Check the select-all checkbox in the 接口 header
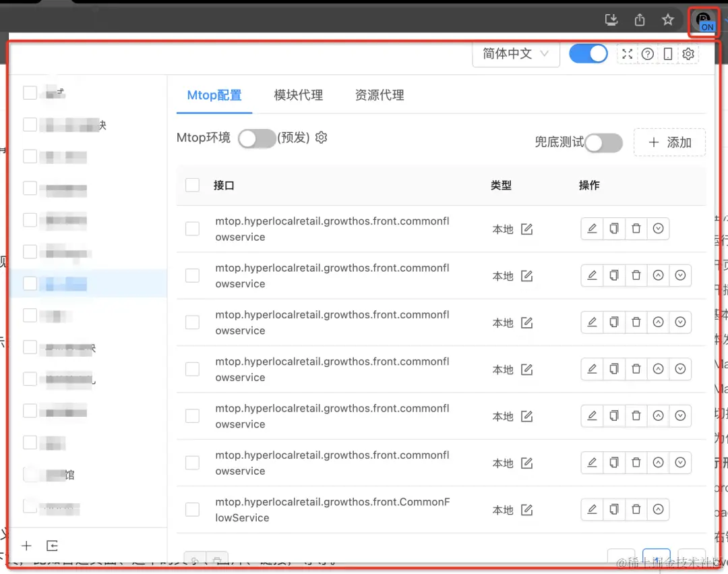The height and width of the screenshot is (574, 728). coord(192,185)
